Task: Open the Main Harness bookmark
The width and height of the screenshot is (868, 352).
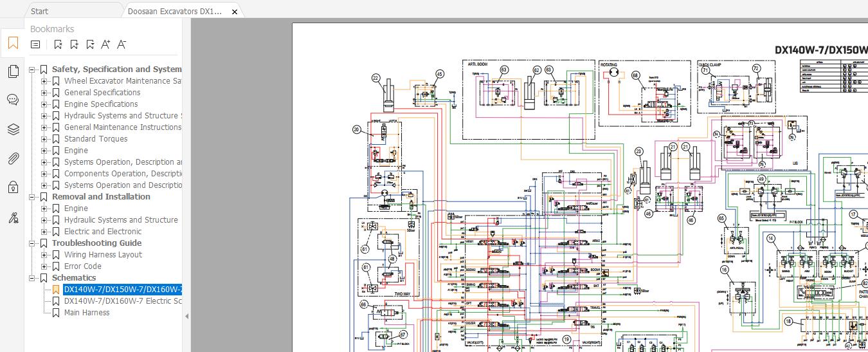Action: pyautogui.click(x=87, y=313)
